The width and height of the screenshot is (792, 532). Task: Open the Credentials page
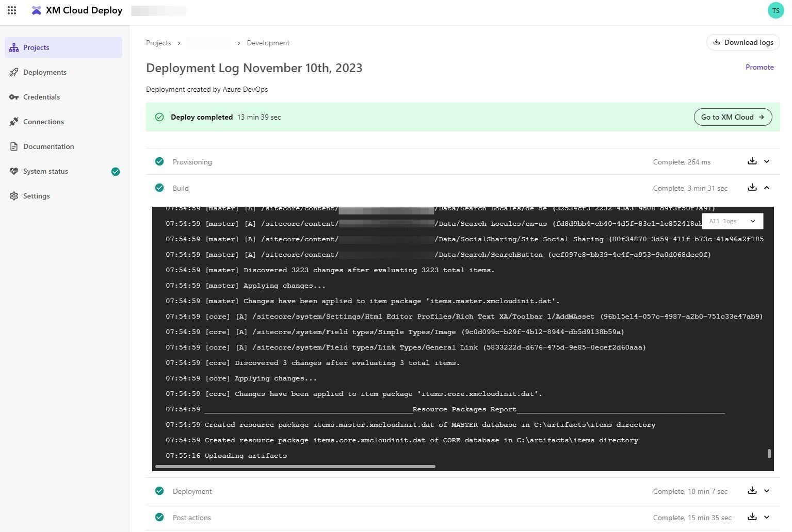pyautogui.click(x=63, y=97)
